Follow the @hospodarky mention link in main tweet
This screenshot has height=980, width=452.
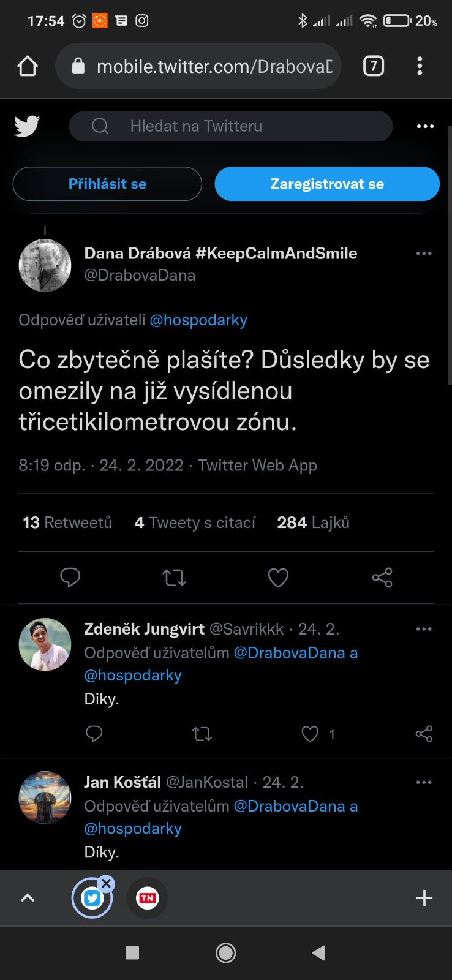click(198, 320)
